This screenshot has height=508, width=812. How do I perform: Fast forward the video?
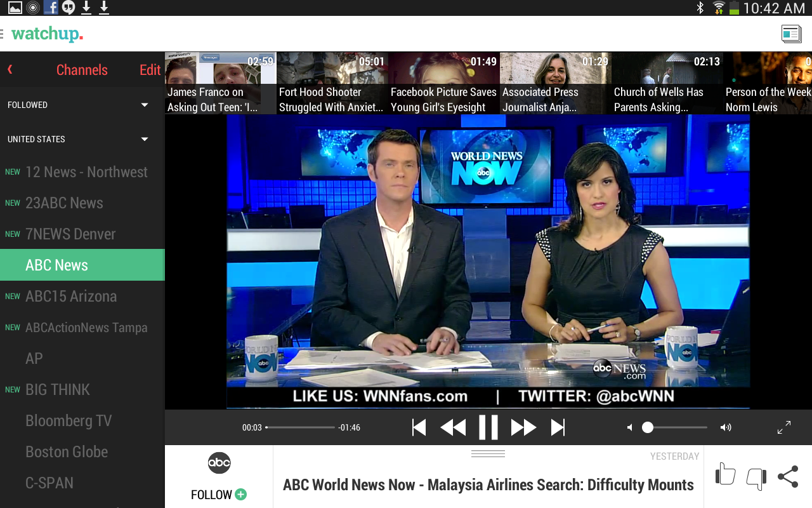pos(524,427)
